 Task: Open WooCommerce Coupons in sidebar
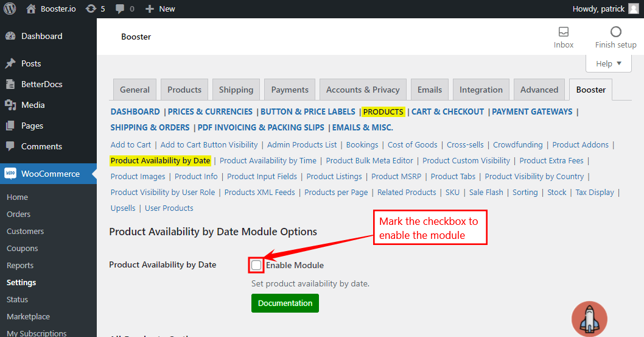[x=22, y=248]
